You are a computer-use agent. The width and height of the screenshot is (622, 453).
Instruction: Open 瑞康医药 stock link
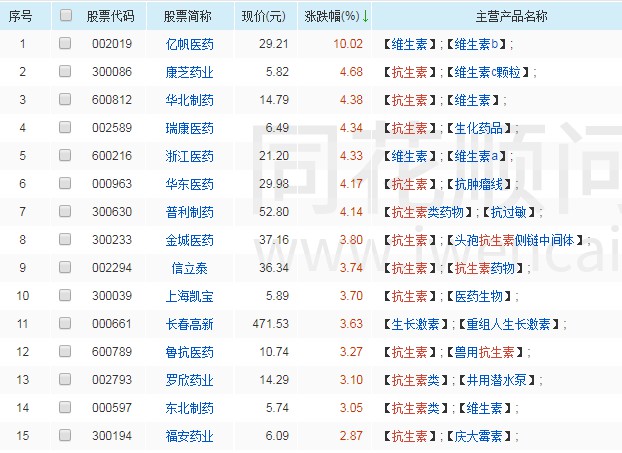pyautogui.click(x=190, y=128)
